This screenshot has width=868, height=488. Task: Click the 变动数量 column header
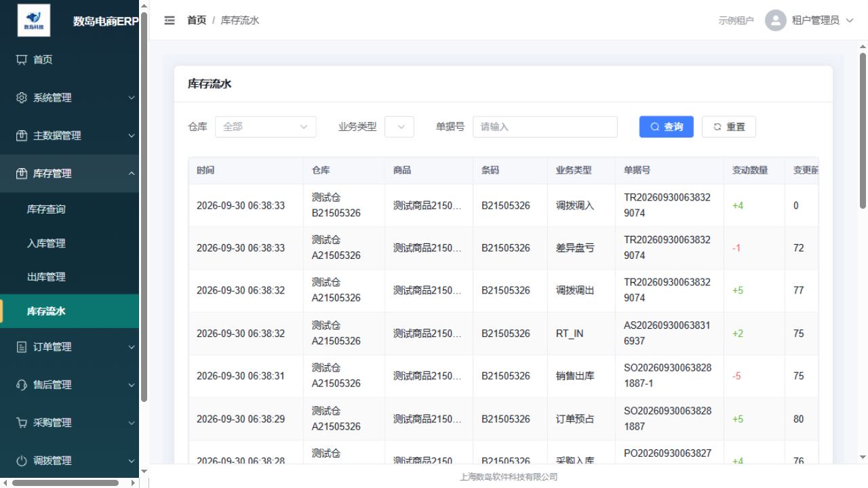(754, 170)
